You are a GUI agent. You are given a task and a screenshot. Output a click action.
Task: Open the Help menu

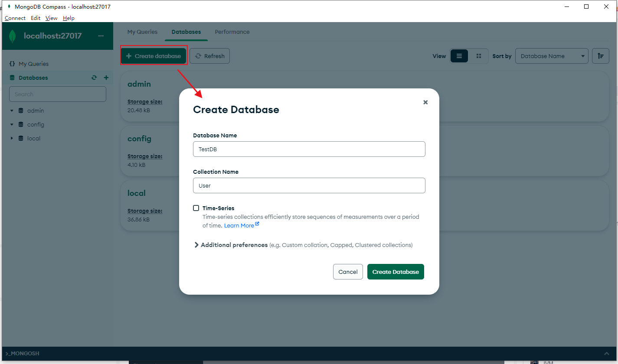point(69,18)
